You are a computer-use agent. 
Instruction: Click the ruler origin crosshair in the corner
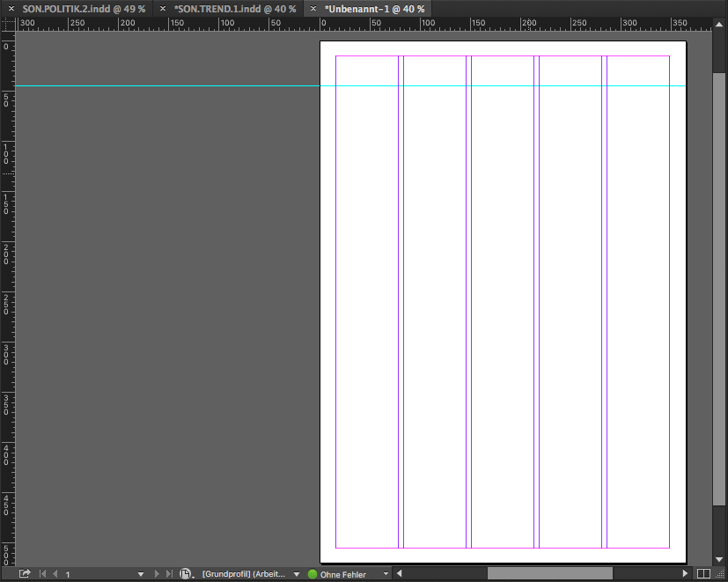tap(8, 24)
